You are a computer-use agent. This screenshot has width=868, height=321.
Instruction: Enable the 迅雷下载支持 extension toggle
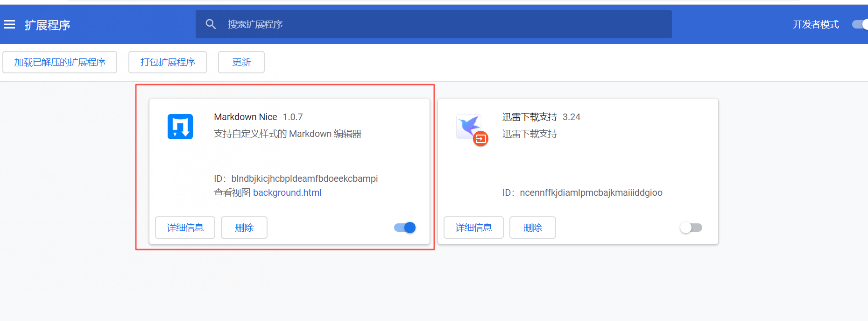691,228
